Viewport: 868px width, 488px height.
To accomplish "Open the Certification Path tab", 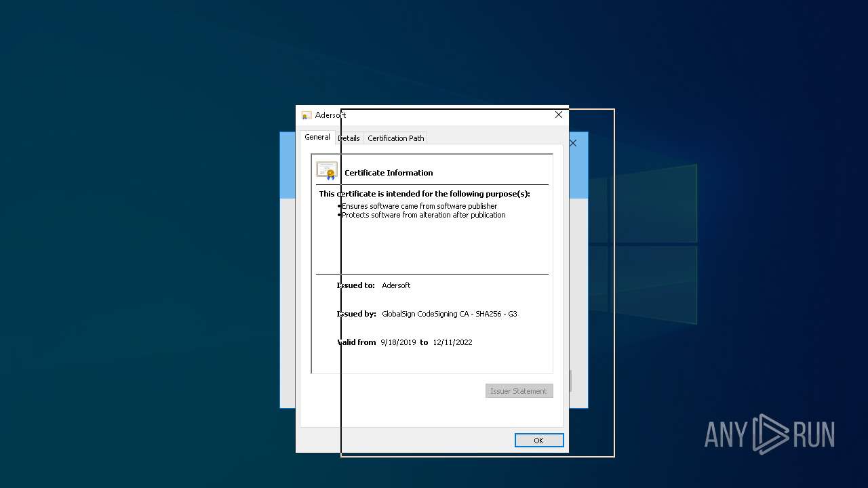I will 396,138.
